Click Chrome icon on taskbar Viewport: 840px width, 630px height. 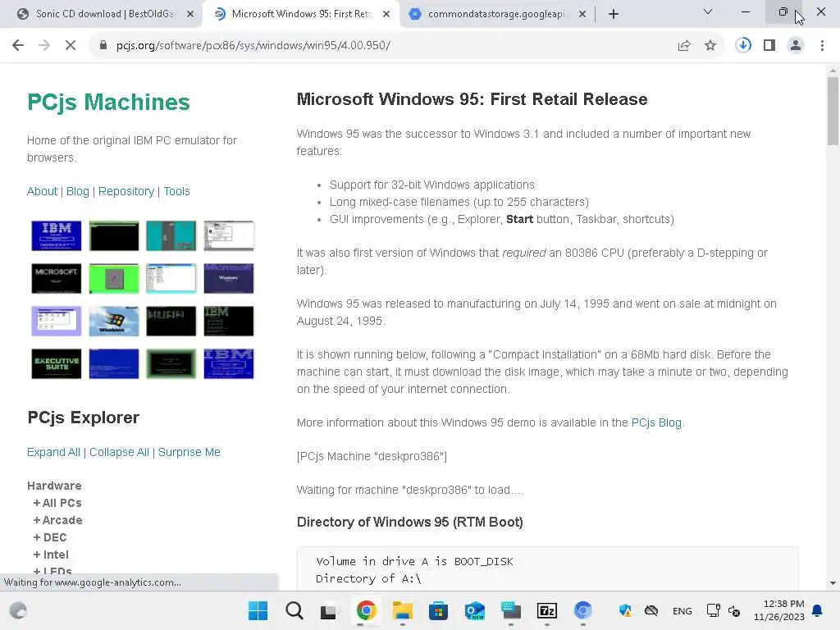pos(367,610)
